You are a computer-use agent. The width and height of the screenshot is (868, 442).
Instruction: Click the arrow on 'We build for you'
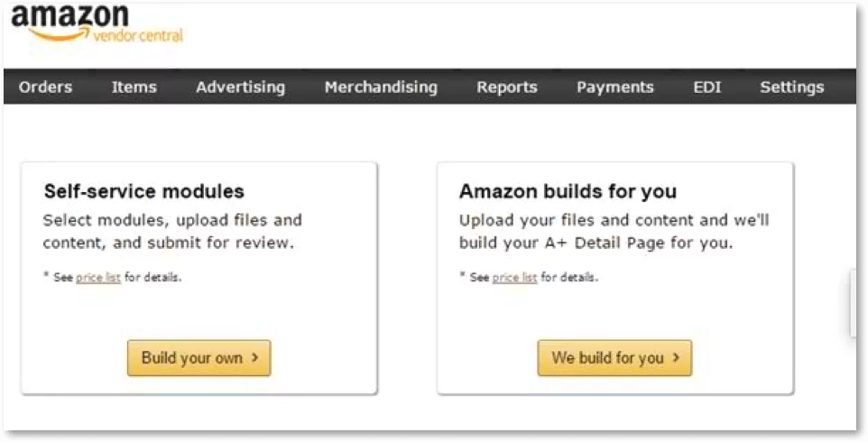point(676,358)
